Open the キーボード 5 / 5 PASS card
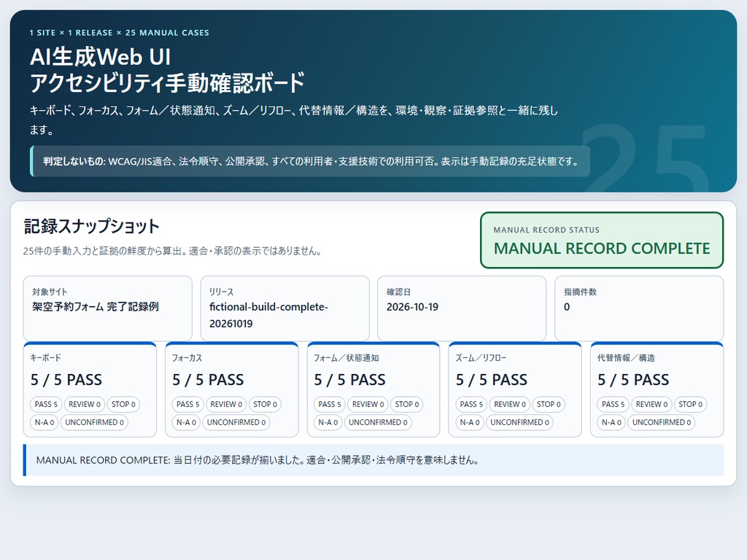This screenshot has width=747, height=560. pyautogui.click(x=90, y=389)
